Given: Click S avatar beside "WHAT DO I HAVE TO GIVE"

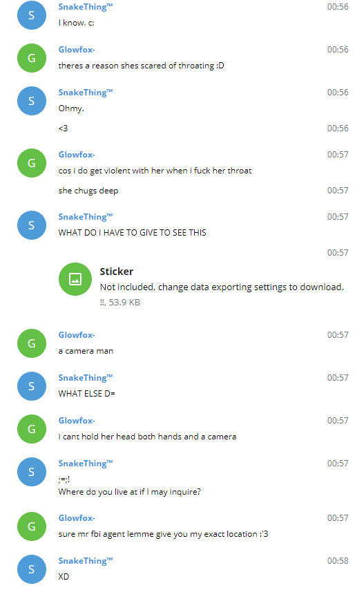Looking at the screenshot, I should point(32,225).
